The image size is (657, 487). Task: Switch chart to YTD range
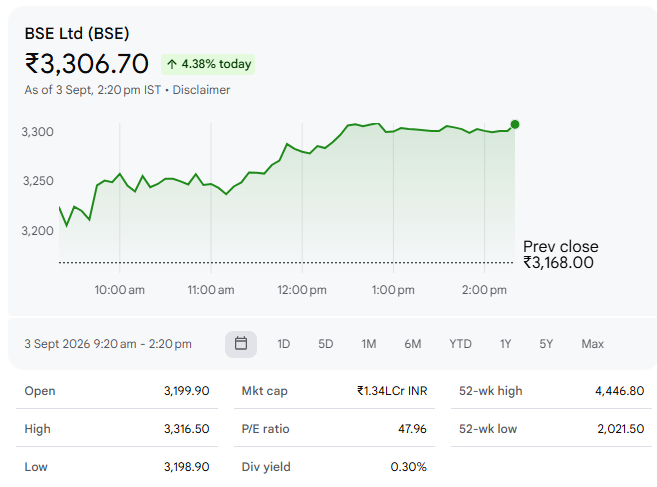460,344
